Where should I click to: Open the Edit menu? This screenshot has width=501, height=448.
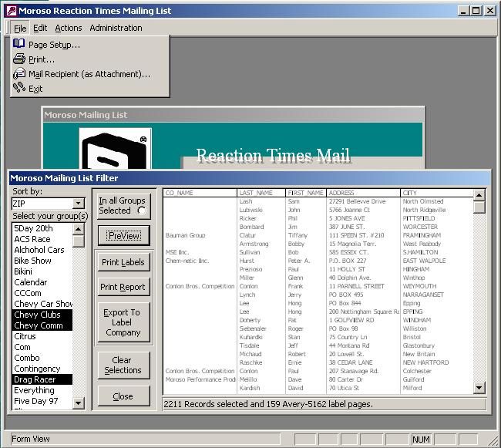click(40, 28)
